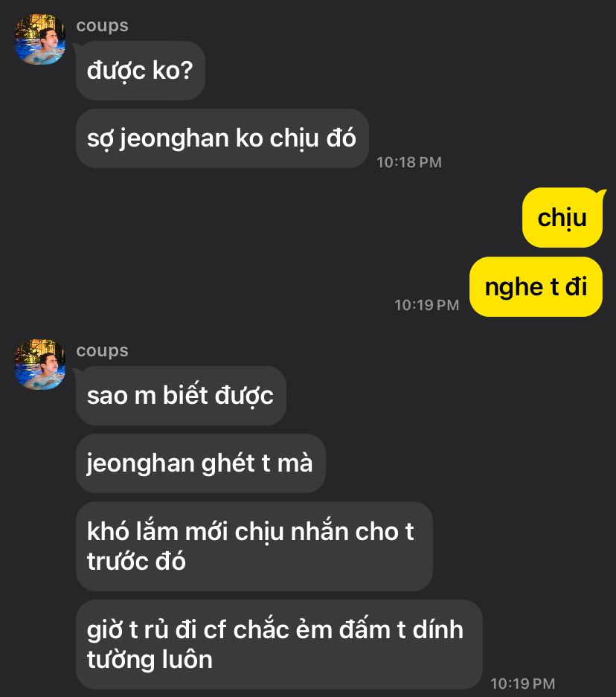Select the yellow "nghe t đi" bubble

coord(536,286)
